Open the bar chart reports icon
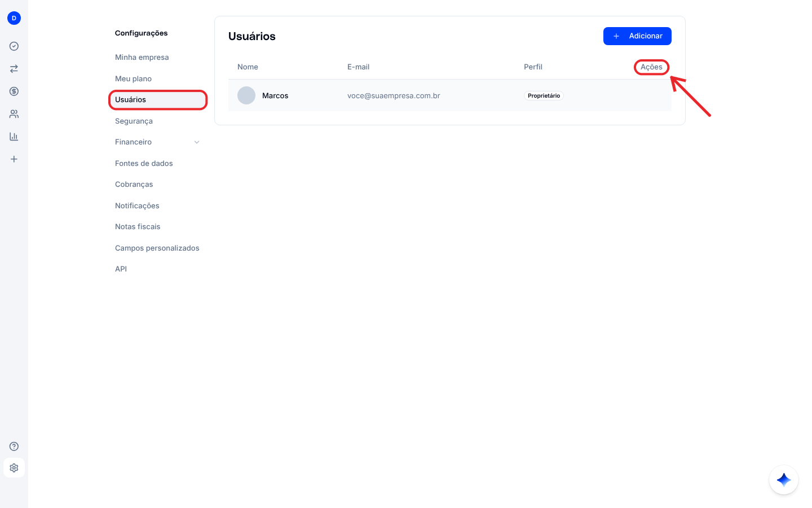The image size is (812, 508). pos(14,137)
